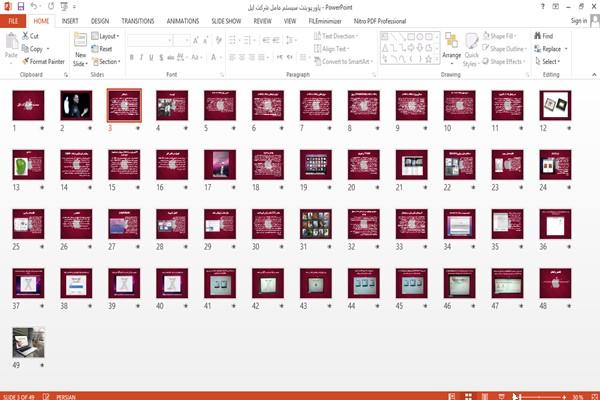Click Find with binoculars icon

tap(544, 36)
